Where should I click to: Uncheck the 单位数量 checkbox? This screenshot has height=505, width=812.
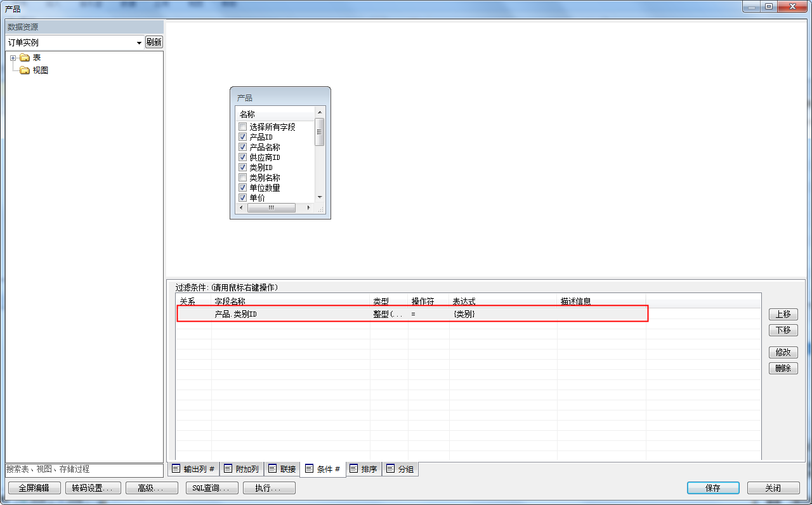pos(242,188)
